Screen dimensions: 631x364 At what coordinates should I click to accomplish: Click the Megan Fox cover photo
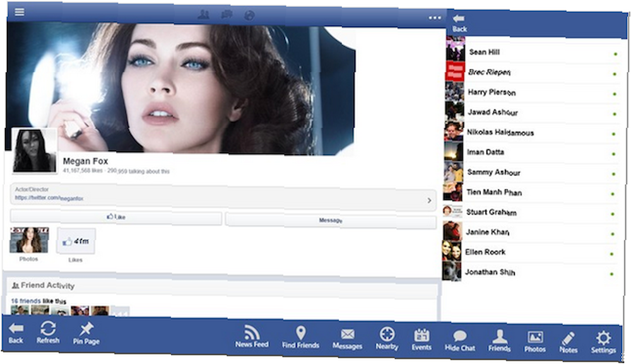pyautogui.click(x=181, y=88)
